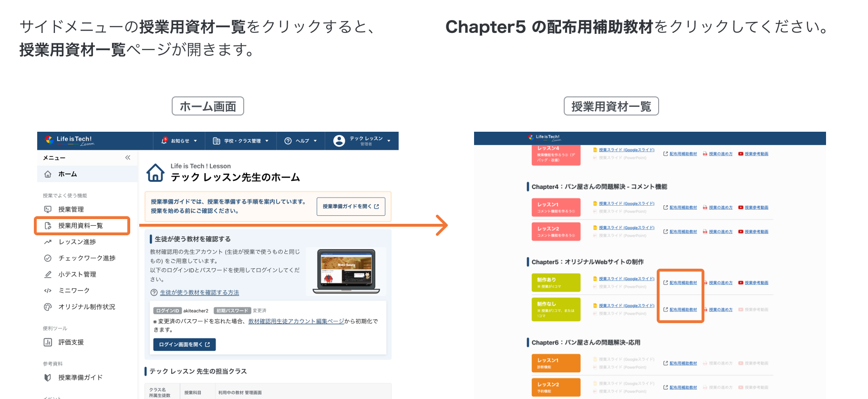
Task: Open the 学校・クラス管理 dropdown menu
Action: tap(241, 141)
